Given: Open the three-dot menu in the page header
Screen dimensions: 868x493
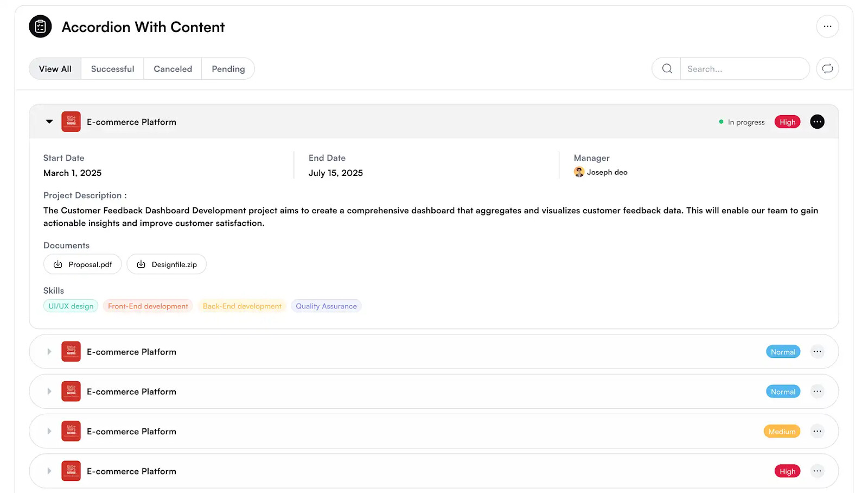Looking at the screenshot, I should click(827, 27).
